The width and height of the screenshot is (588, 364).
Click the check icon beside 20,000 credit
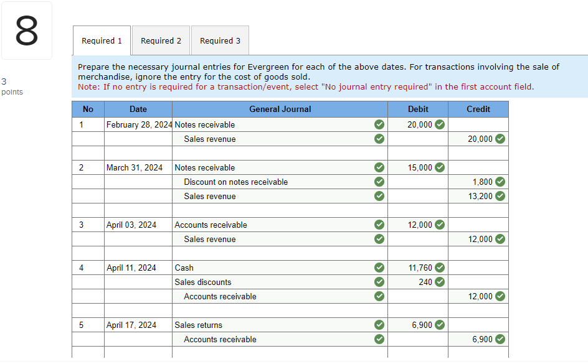[500, 139]
